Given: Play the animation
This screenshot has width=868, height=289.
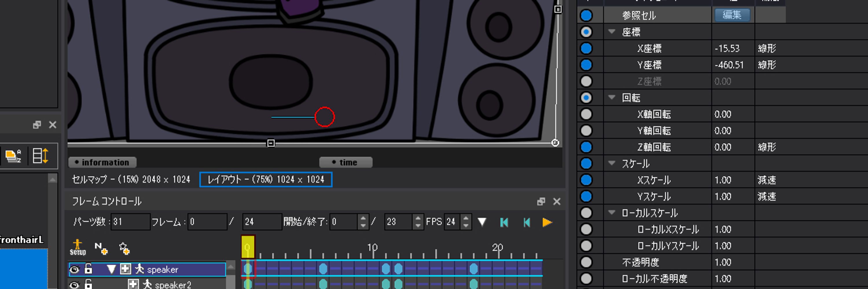Looking at the screenshot, I should tap(547, 222).
